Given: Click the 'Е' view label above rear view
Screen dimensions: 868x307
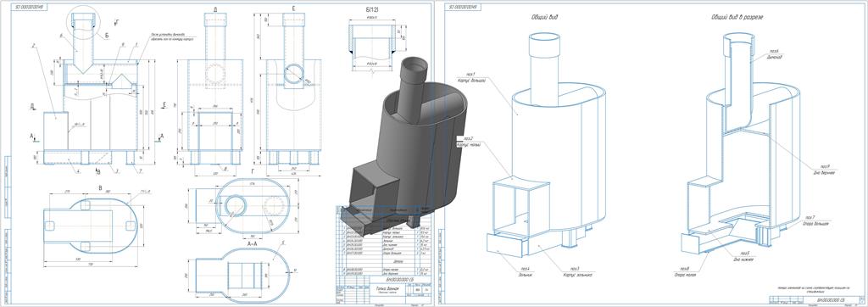Looking at the screenshot, I should click(293, 9).
